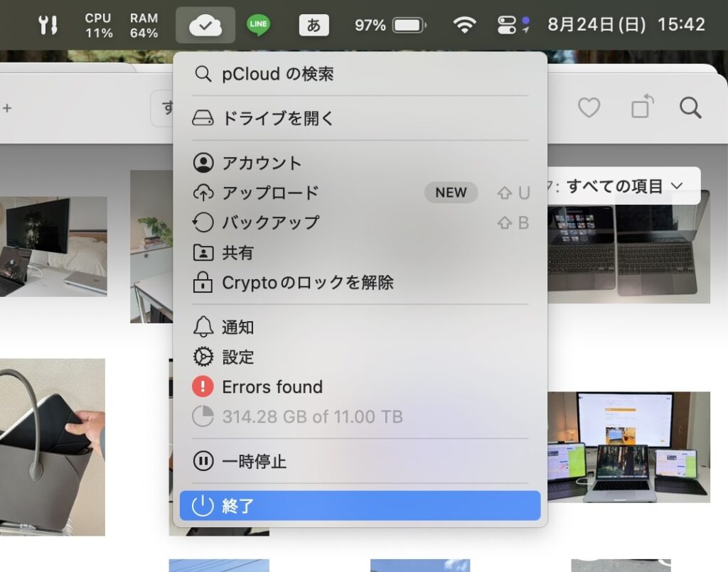Select Cryptoのロックを解除 menu item
Screen dimensions: 728x572
click(360, 283)
